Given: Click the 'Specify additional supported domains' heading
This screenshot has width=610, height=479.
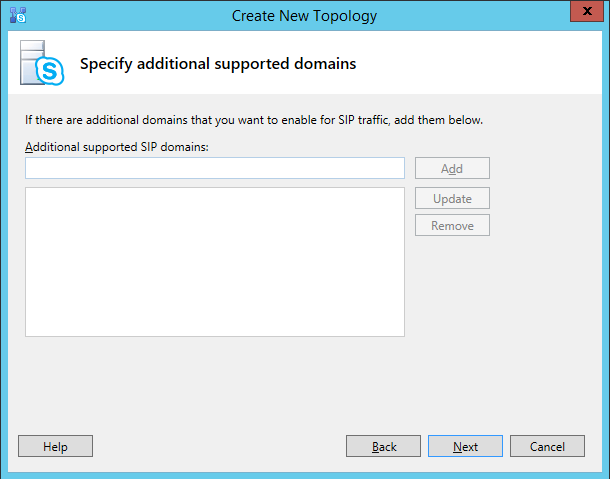Looking at the screenshot, I should pos(218,64).
